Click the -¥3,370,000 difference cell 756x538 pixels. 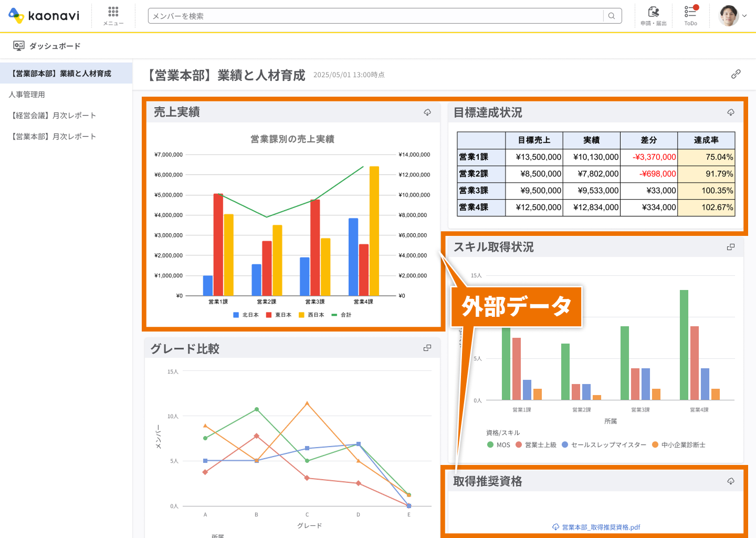pyautogui.click(x=649, y=157)
